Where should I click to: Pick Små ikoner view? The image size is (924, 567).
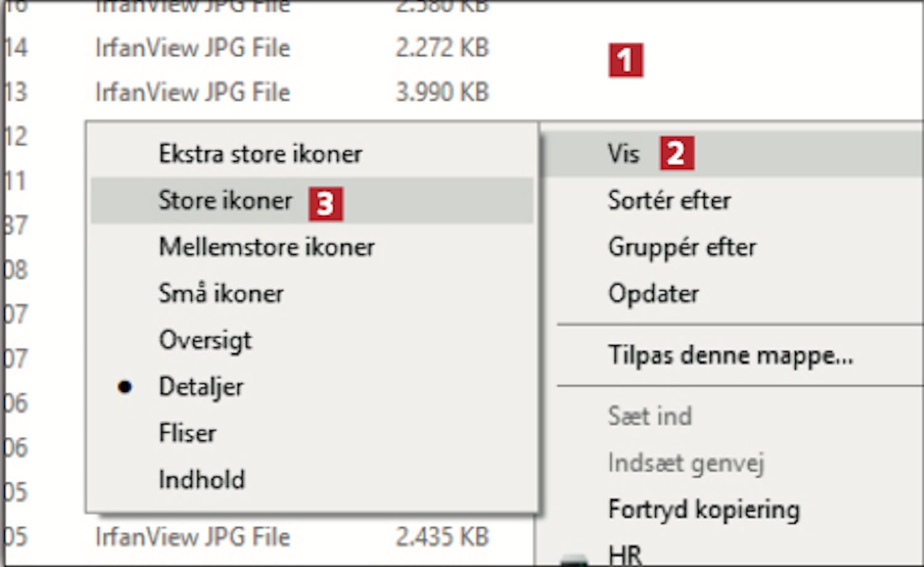(x=312, y=294)
